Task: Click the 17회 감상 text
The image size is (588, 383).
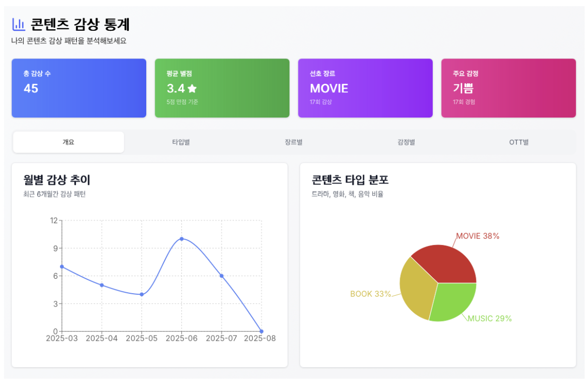Action: click(x=321, y=102)
